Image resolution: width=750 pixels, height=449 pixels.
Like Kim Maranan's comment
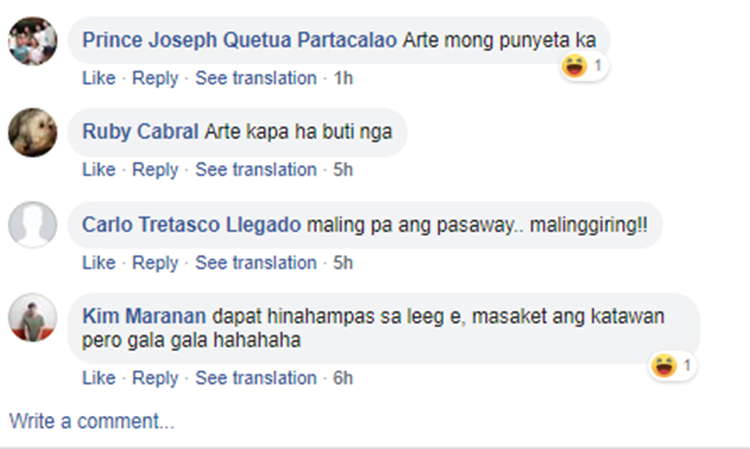99,378
